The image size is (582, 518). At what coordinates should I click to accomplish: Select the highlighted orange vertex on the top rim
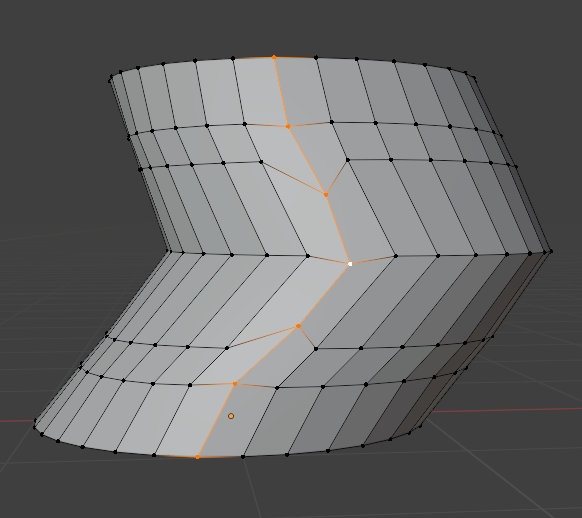274,57
